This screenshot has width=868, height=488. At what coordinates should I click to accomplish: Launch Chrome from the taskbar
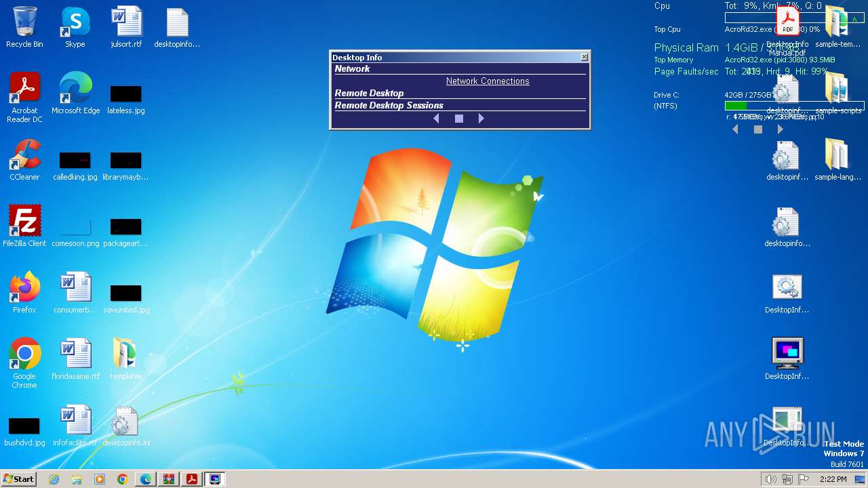click(x=123, y=479)
